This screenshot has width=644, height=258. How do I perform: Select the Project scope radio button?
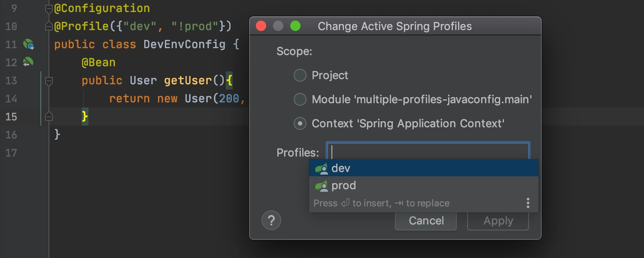coord(300,76)
